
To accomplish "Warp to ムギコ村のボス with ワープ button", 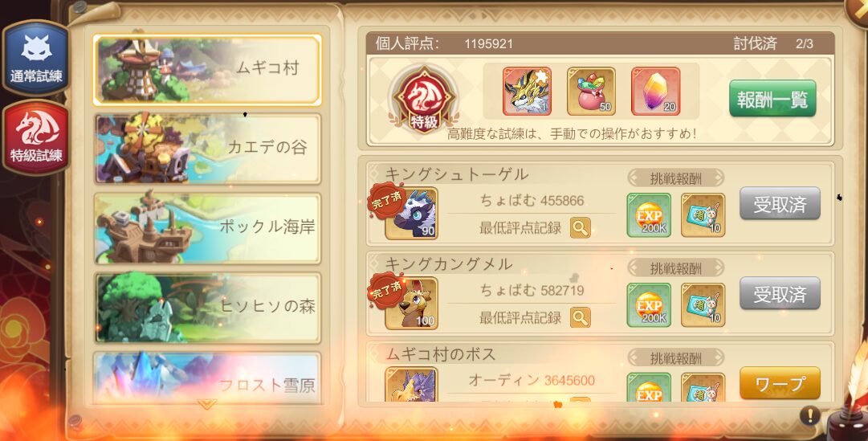I will (780, 383).
